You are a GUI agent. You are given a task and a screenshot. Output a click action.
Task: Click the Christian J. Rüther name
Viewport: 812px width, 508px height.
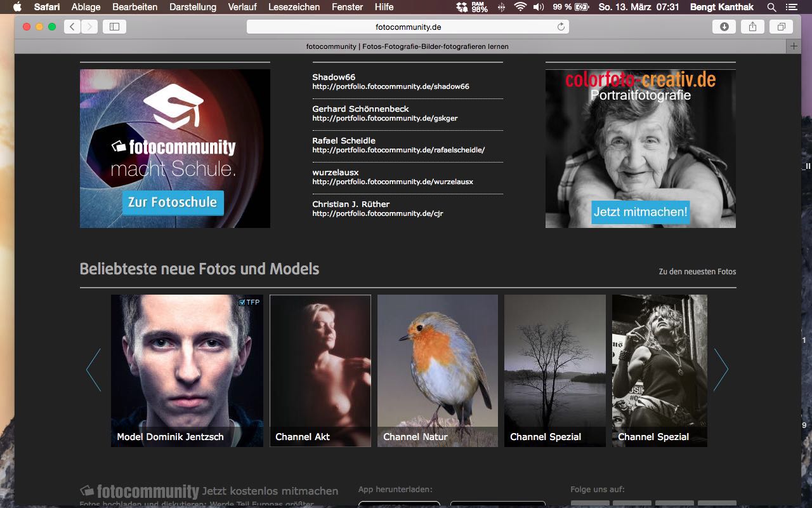(x=351, y=204)
